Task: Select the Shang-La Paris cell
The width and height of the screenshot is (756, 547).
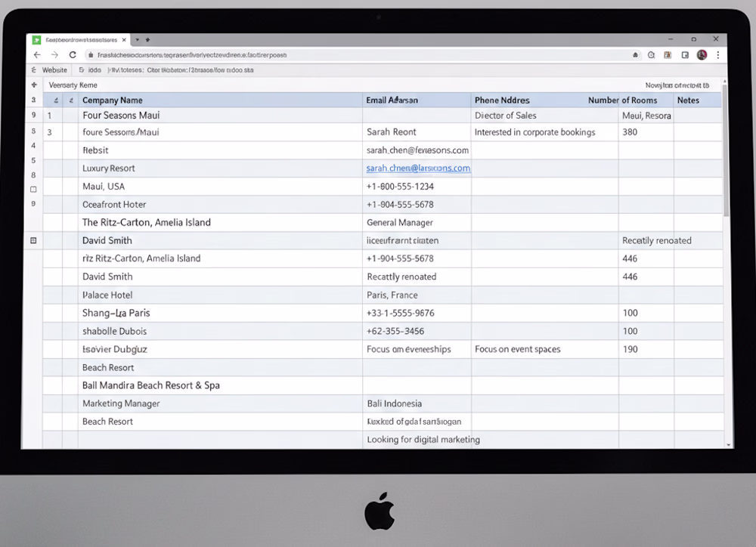Action: tap(220, 314)
